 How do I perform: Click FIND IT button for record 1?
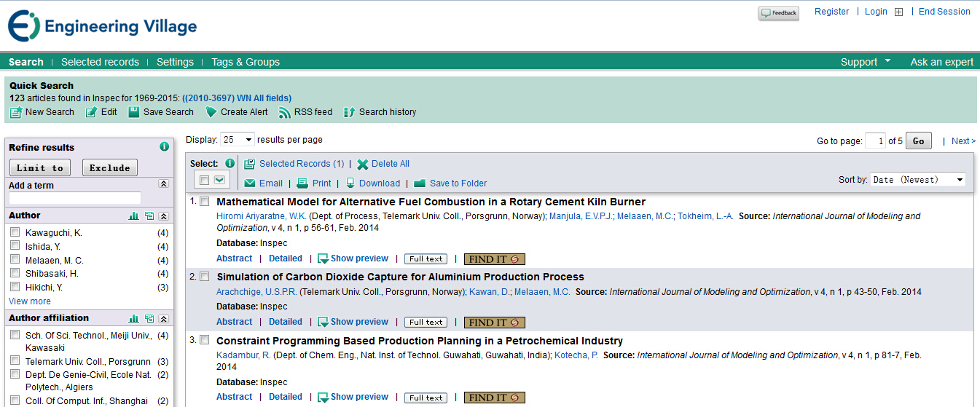tap(494, 259)
